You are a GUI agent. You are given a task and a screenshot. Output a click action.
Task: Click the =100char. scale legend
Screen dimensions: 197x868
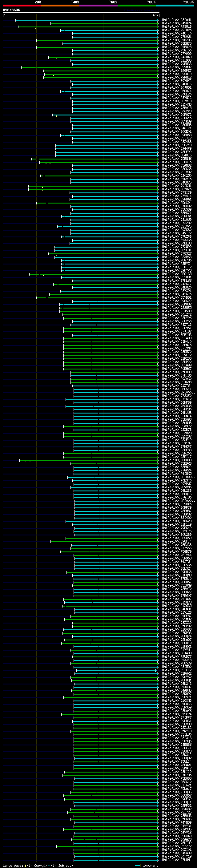coord(146,865)
